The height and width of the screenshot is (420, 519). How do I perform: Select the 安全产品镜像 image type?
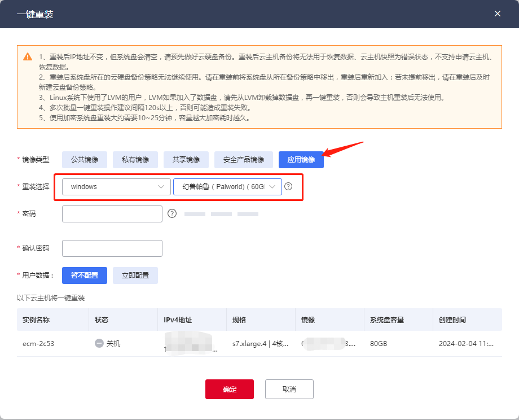(x=244, y=160)
